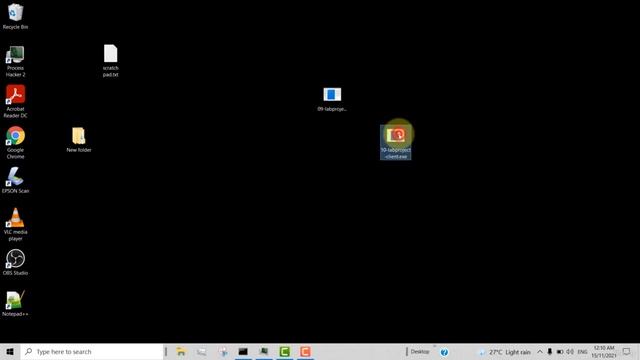Select the 09-labproject file icon
This screenshot has height=360, width=640.
pyautogui.click(x=332, y=99)
